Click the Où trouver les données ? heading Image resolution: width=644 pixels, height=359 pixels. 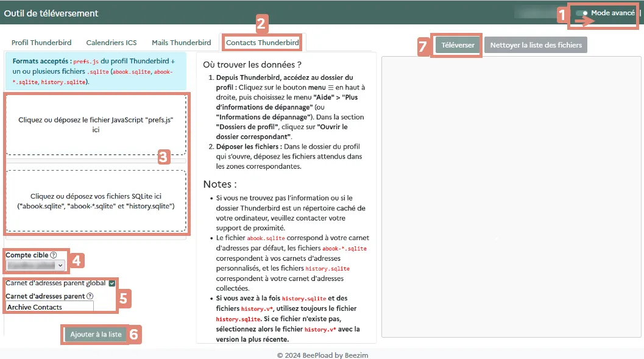point(252,65)
